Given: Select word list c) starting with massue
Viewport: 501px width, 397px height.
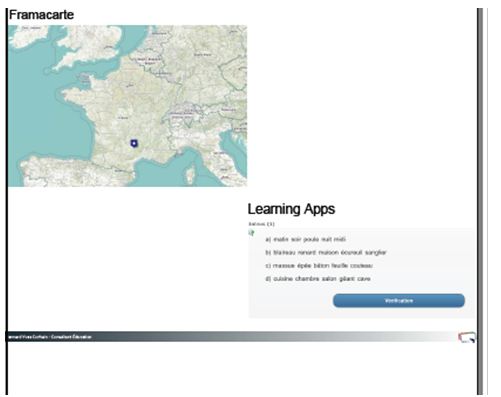Looking at the screenshot, I should pyautogui.click(x=319, y=266).
